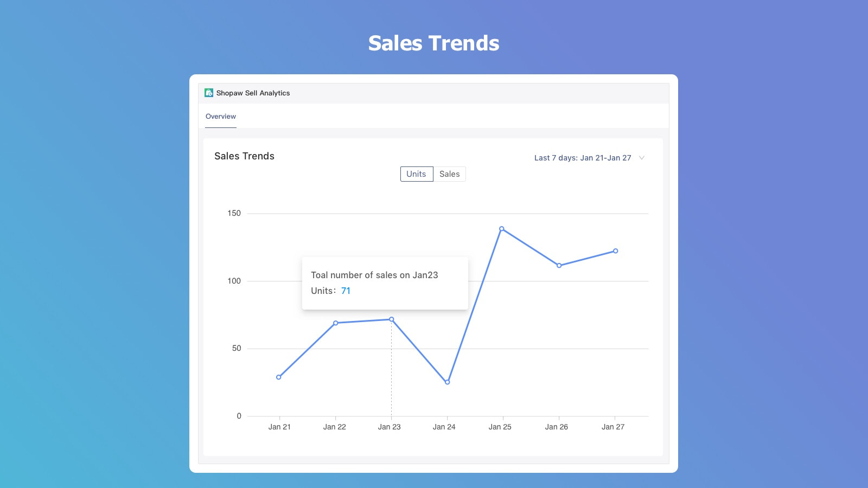Click the 50 y-axis label
This screenshot has width=868, height=488.
(x=237, y=348)
